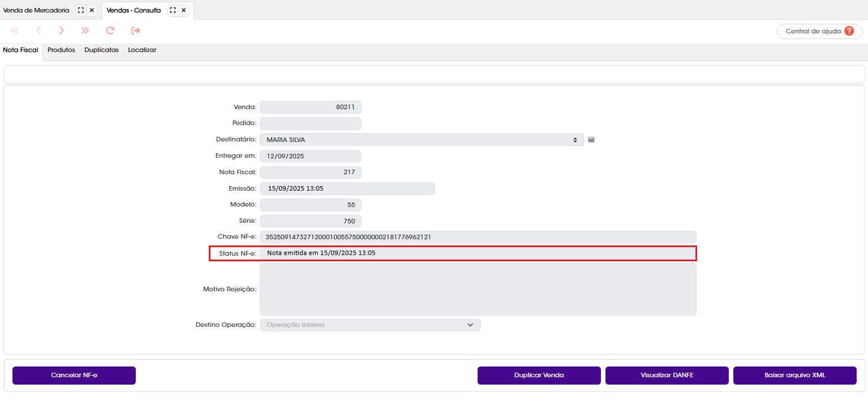Open the Nota Fiscal tab
Viewport: 868px width, 401px height.
21,50
